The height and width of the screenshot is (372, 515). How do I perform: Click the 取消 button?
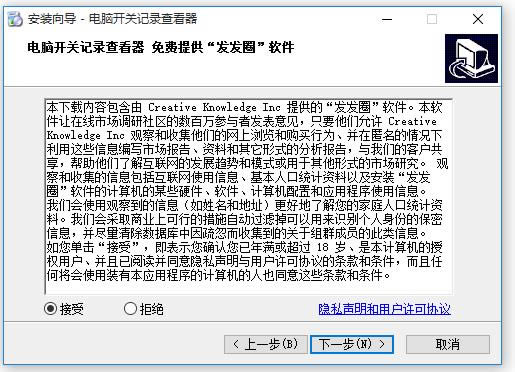pos(448,344)
